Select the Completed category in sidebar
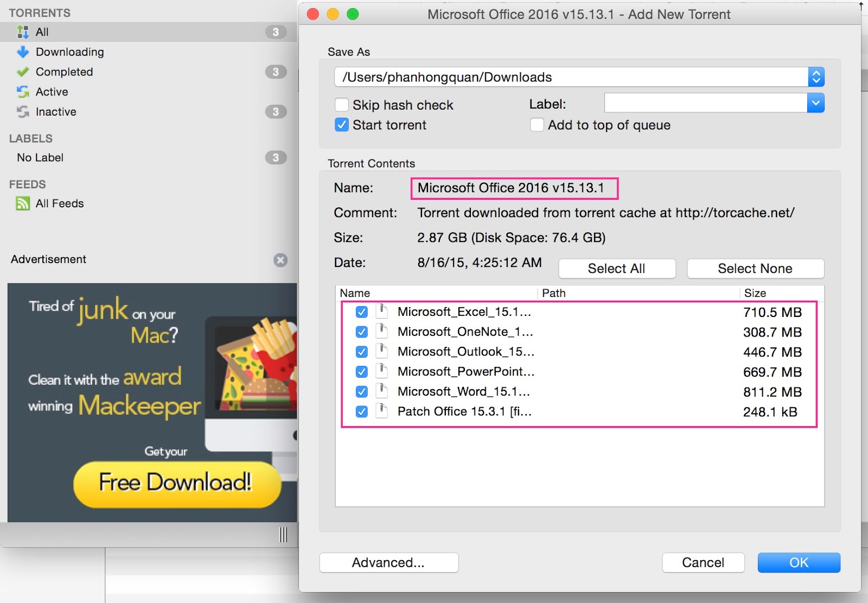Image resolution: width=868 pixels, height=603 pixels. pos(149,72)
